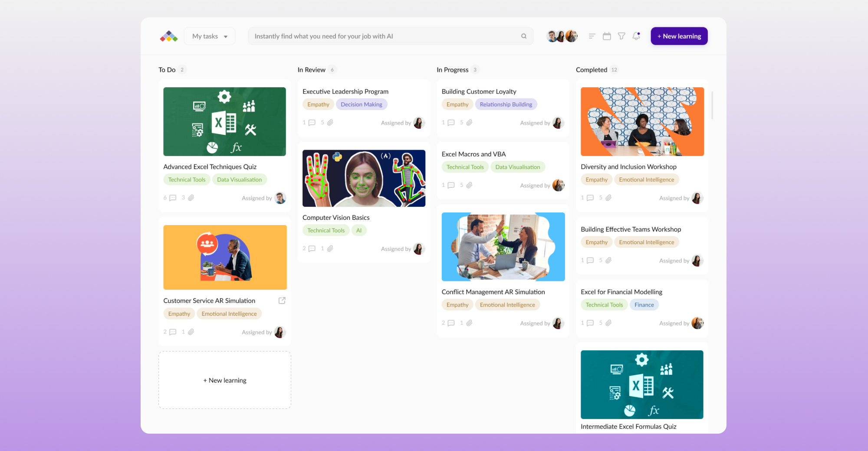
Task: Open the filter funnel icon
Action: click(621, 36)
